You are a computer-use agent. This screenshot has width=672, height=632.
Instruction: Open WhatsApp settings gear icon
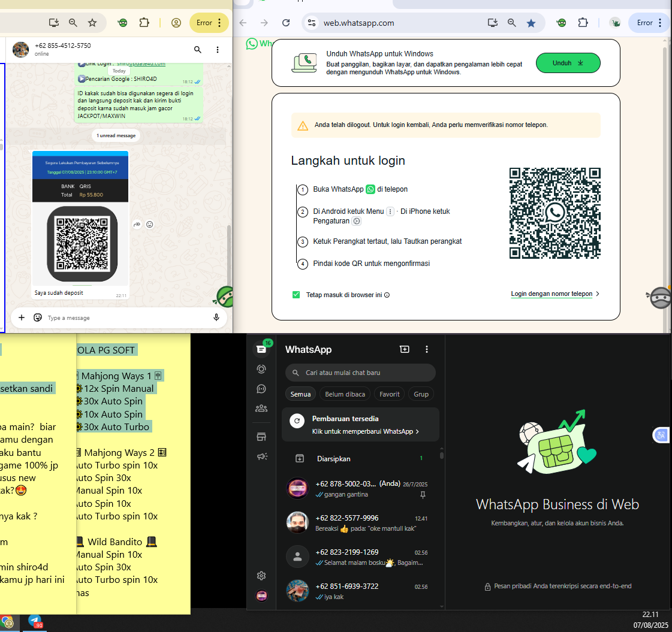click(x=261, y=576)
